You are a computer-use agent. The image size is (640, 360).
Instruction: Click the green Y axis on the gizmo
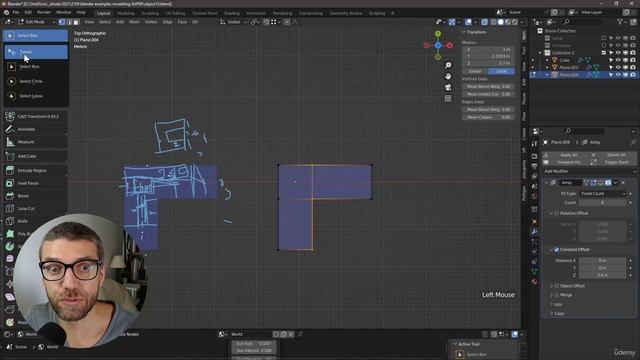click(438, 34)
